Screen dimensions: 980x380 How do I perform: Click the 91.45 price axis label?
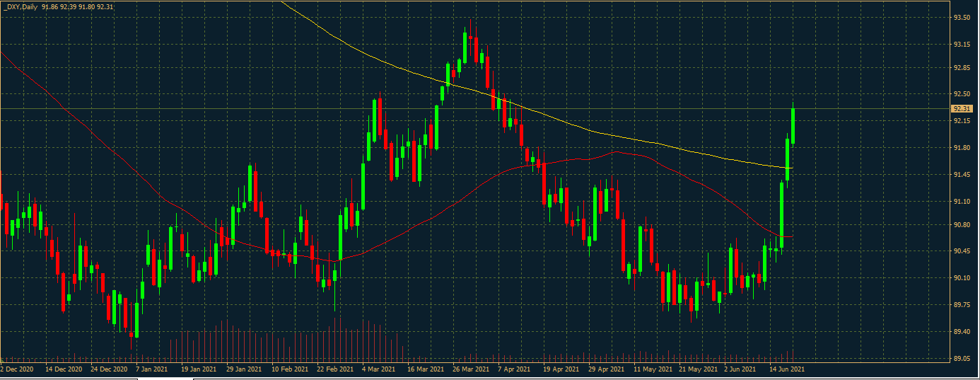pyautogui.click(x=961, y=174)
